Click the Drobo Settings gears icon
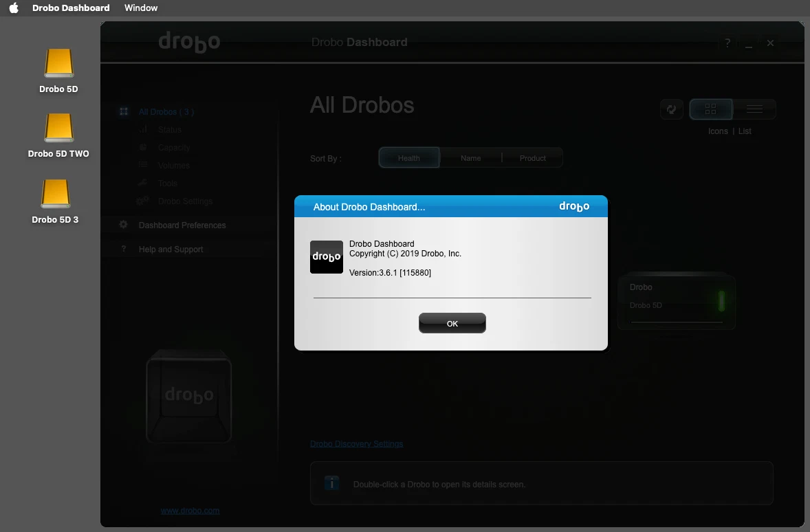The image size is (810, 532). [x=142, y=201]
